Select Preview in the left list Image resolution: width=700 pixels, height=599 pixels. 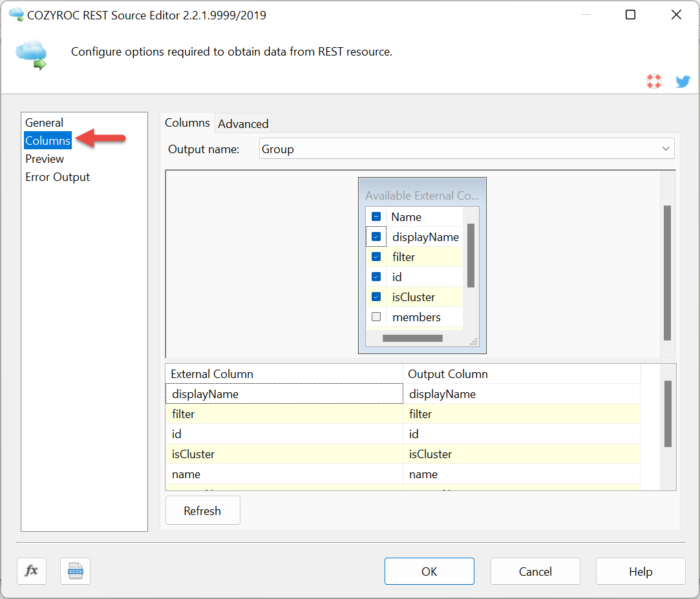[x=45, y=159]
